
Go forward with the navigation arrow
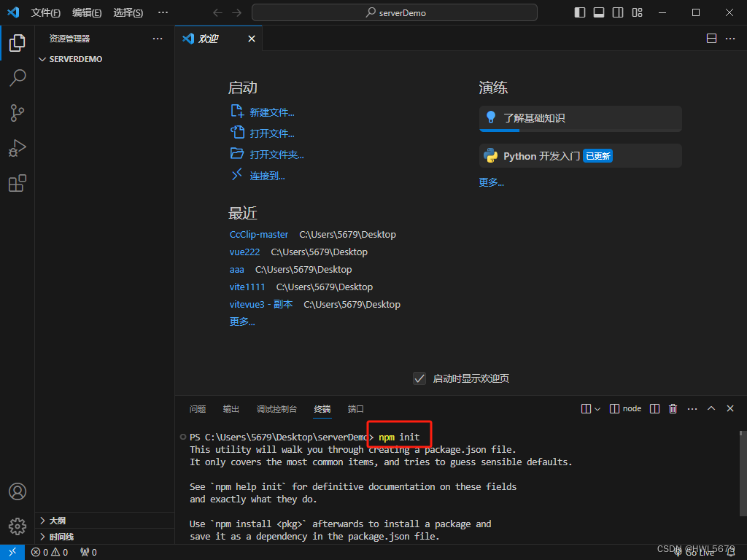coord(237,13)
